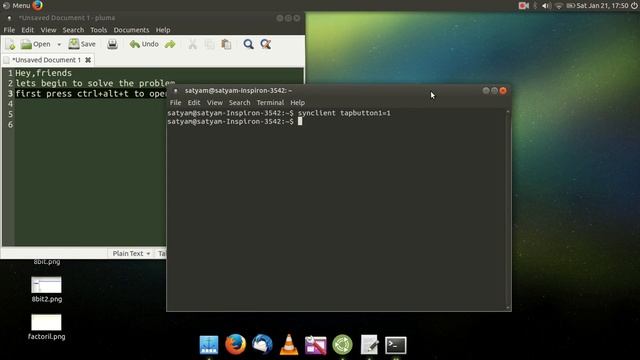Viewport: 640px width, 360px height.
Task: Open the Terminal menu in terminal window
Action: tap(270, 102)
